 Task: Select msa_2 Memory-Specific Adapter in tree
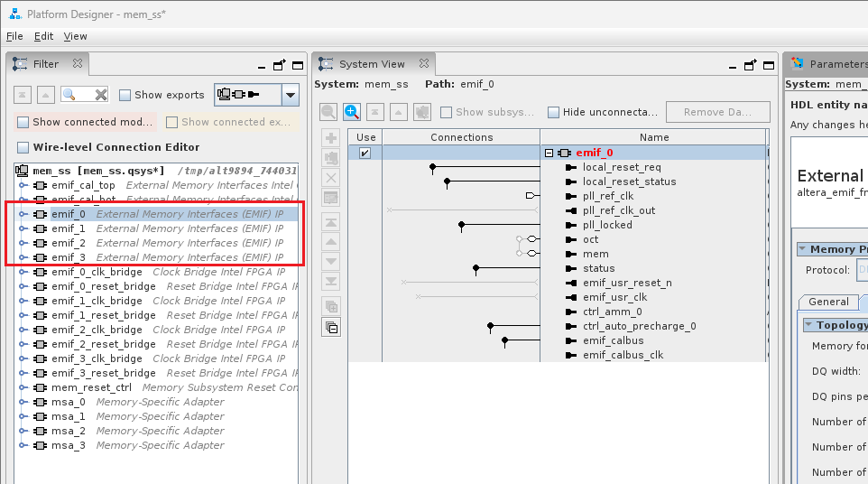click(68, 431)
